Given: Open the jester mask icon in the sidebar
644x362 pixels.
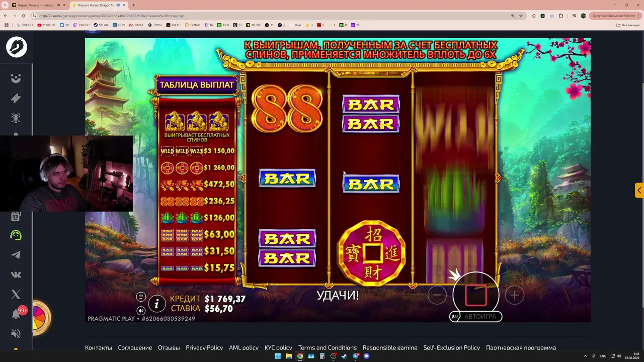Looking at the screenshot, I should tap(16, 78).
